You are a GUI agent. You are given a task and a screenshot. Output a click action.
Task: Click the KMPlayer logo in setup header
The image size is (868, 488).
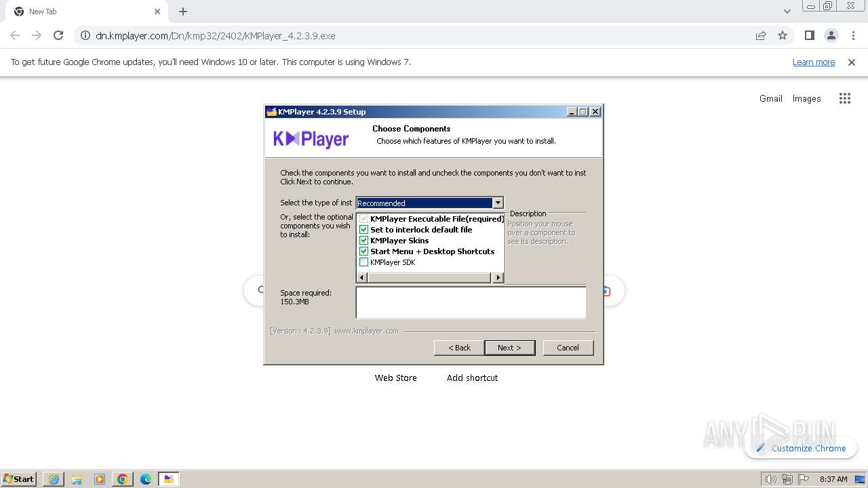click(x=311, y=139)
